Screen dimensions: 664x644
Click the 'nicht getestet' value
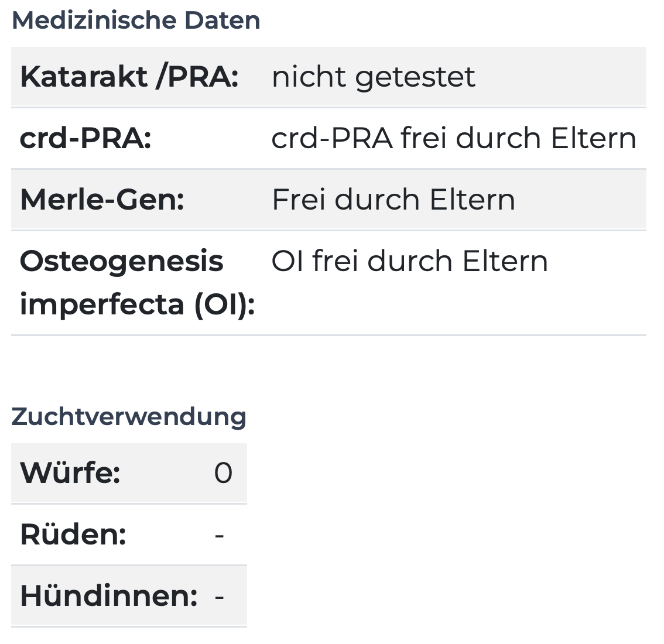click(x=373, y=77)
